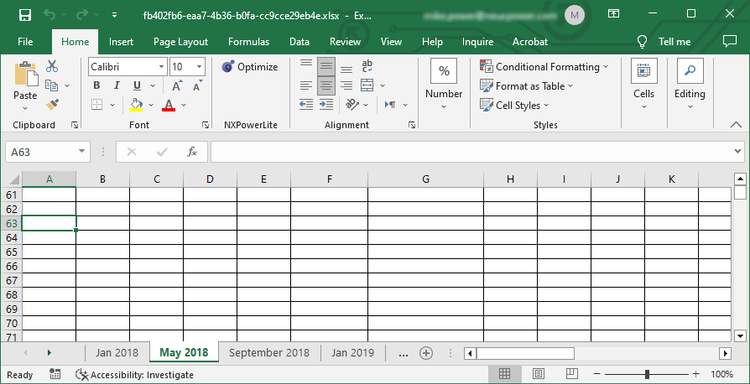Open the fill color dropdown arrow
Image resolution: width=750 pixels, height=384 pixels.
pyautogui.click(x=151, y=105)
